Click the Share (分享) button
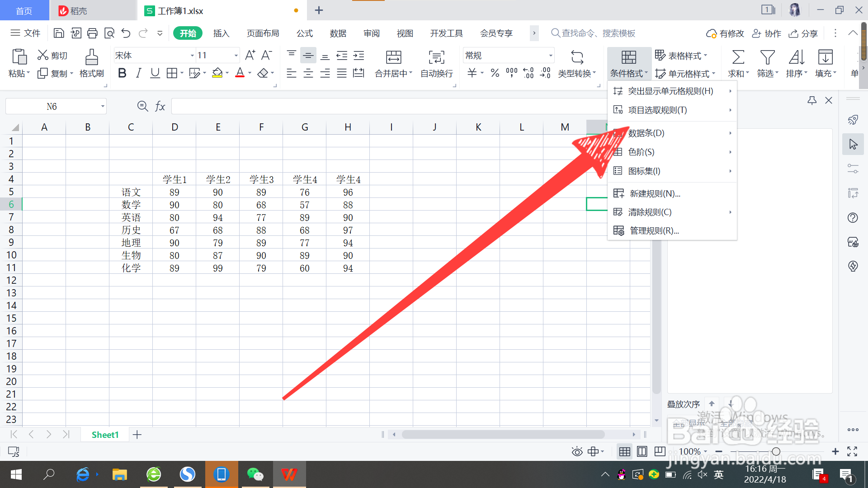The image size is (868, 488). tap(803, 33)
